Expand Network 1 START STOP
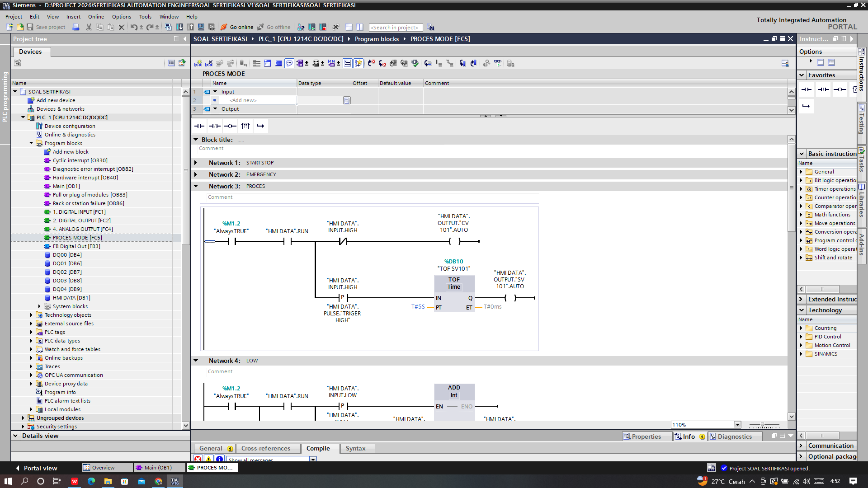 (196, 163)
